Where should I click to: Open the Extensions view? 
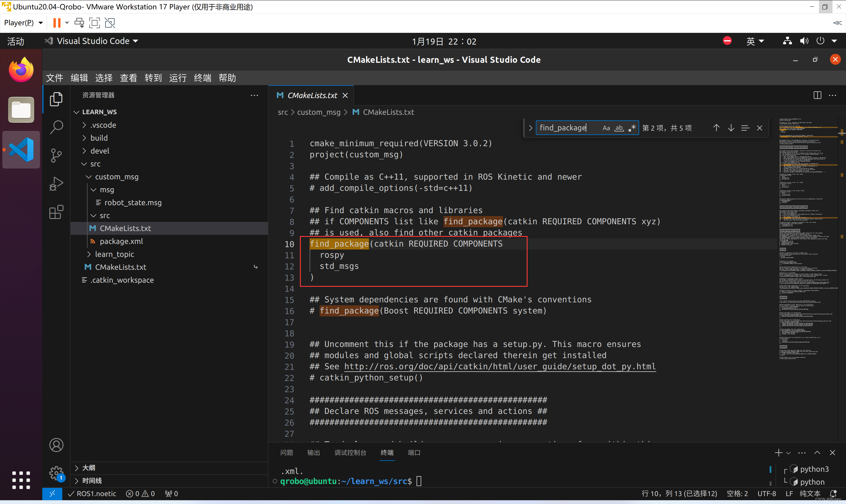click(56, 212)
